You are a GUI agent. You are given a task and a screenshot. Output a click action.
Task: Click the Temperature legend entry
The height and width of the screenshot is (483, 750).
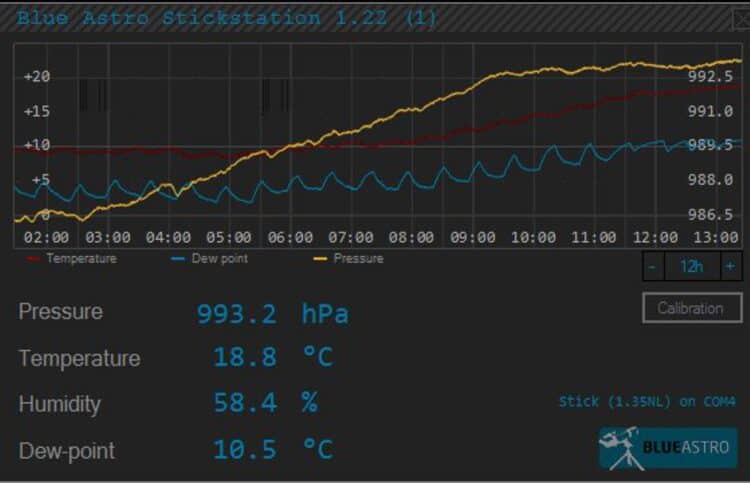pyautogui.click(x=72, y=259)
